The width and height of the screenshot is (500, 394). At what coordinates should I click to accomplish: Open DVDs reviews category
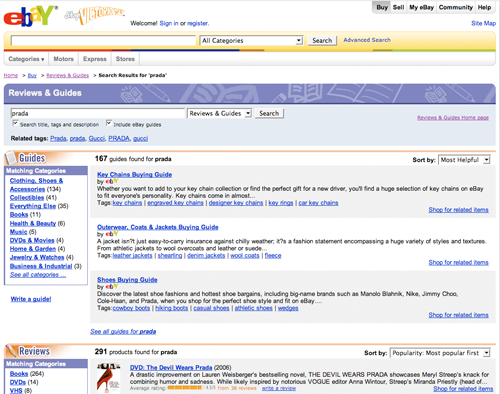point(18,382)
